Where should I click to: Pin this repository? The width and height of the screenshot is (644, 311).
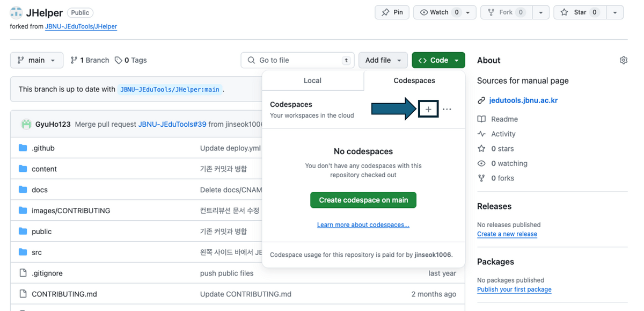tap(392, 12)
